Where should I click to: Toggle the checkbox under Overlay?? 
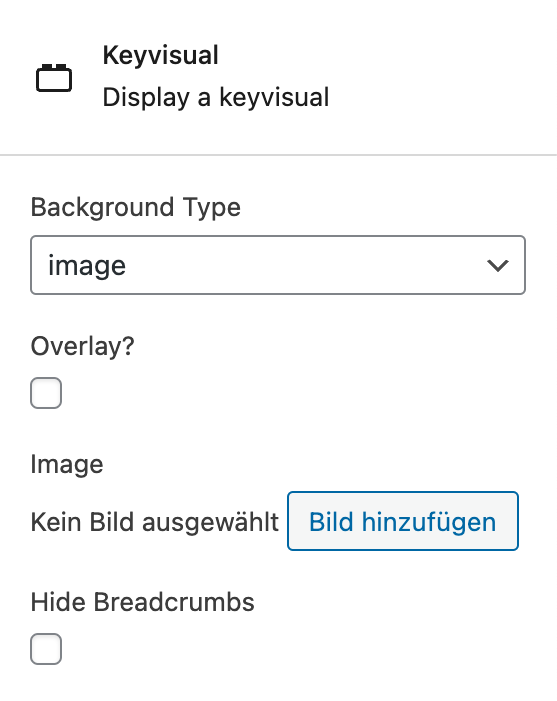pyautogui.click(x=46, y=393)
